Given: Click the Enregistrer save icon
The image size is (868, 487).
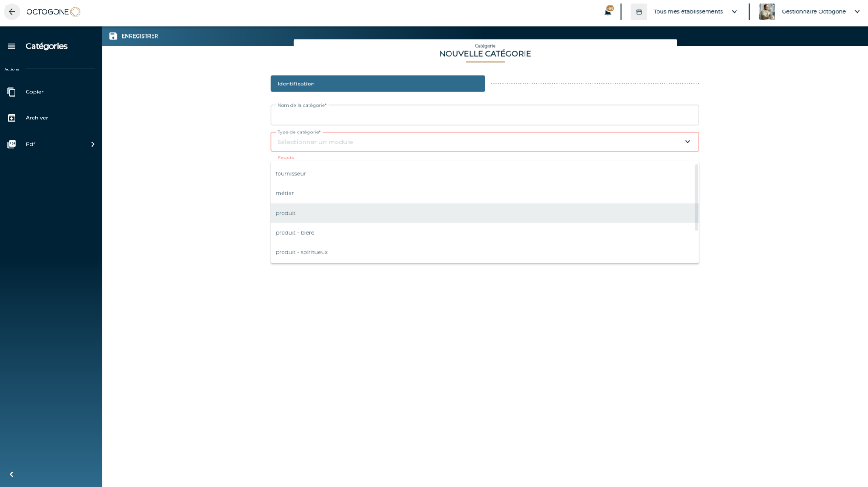Looking at the screenshot, I should (113, 36).
